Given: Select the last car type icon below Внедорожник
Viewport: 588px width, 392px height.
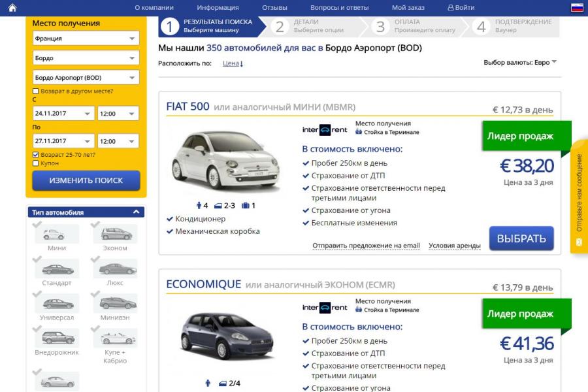Looking at the screenshot, I should [x=57, y=381].
